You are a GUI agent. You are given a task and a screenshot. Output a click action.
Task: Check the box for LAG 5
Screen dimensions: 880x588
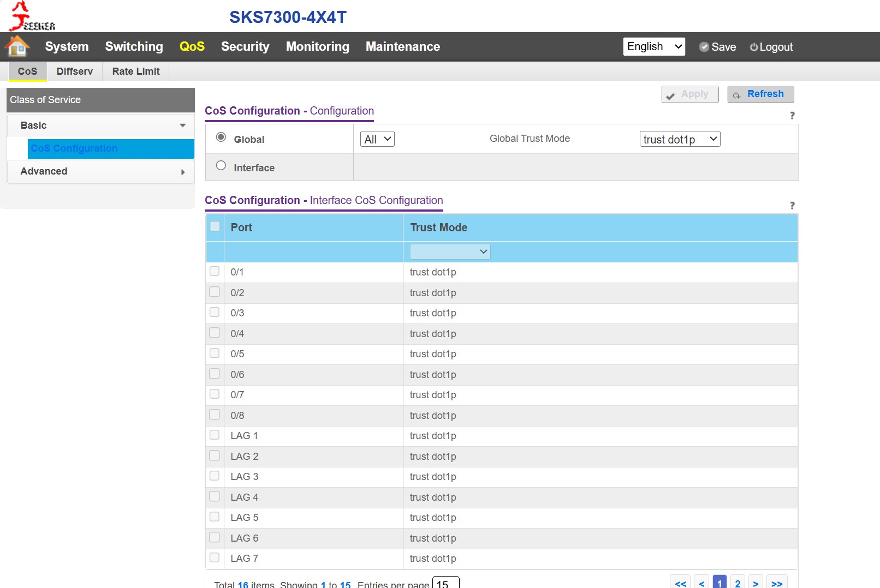pos(215,517)
